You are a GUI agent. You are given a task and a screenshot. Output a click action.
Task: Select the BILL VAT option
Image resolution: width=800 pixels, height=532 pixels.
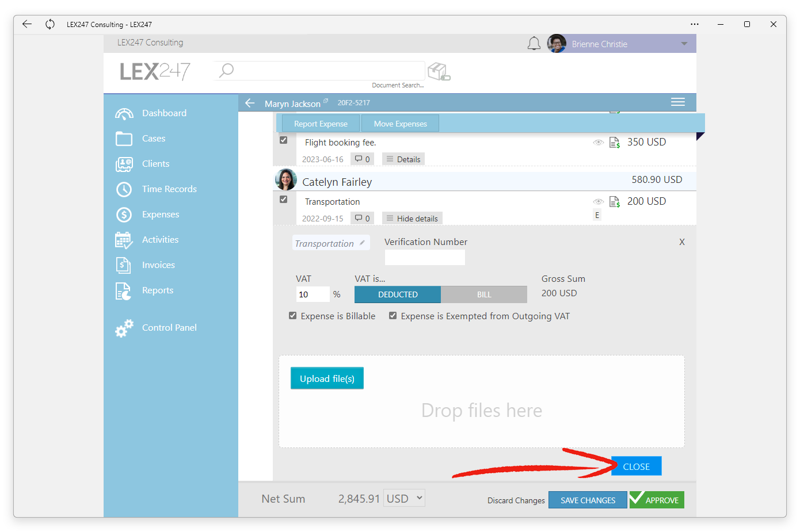click(x=484, y=294)
